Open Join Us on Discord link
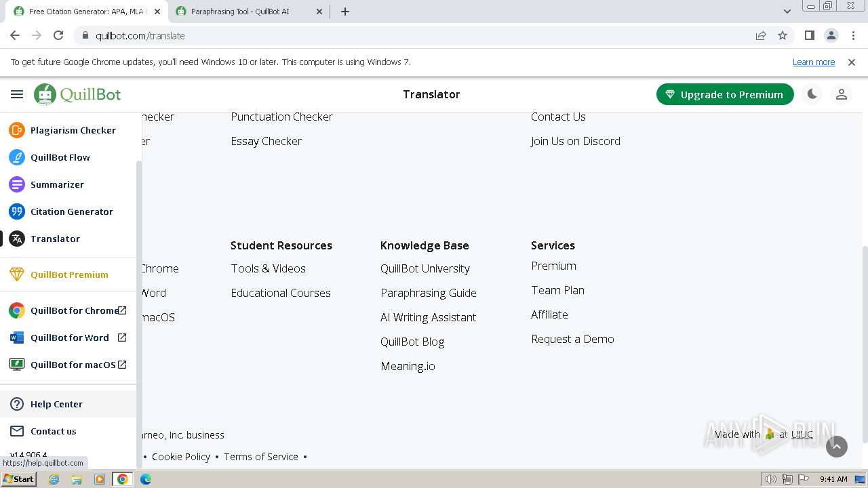 [x=576, y=141]
